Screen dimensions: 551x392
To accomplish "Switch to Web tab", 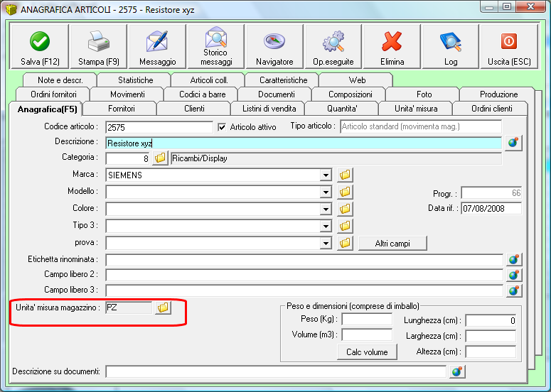I will point(357,80).
